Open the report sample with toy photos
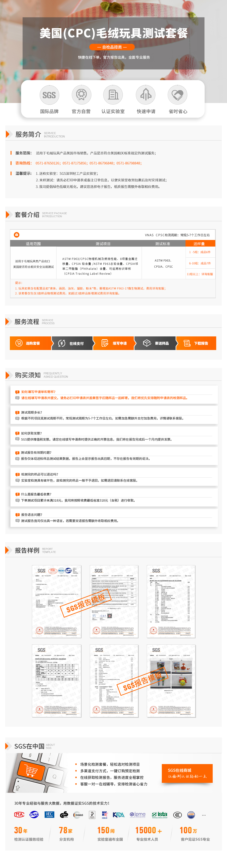This screenshot has width=227, height=868. [x=171, y=681]
